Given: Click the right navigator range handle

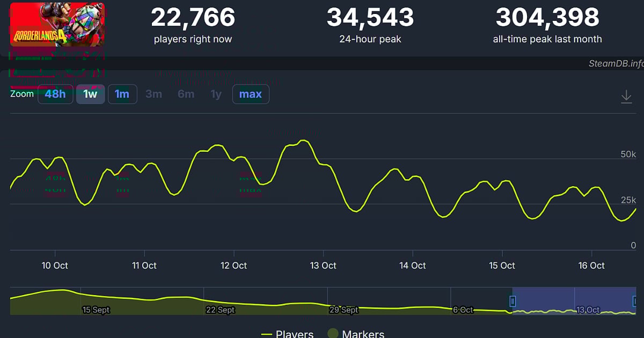Looking at the screenshot, I should pyautogui.click(x=635, y=301).
